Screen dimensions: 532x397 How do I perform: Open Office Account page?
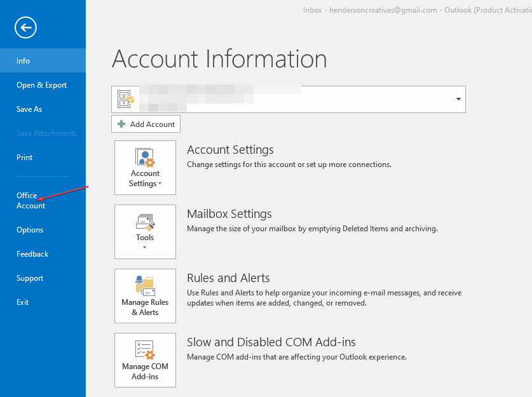click(x=31, y=200)
